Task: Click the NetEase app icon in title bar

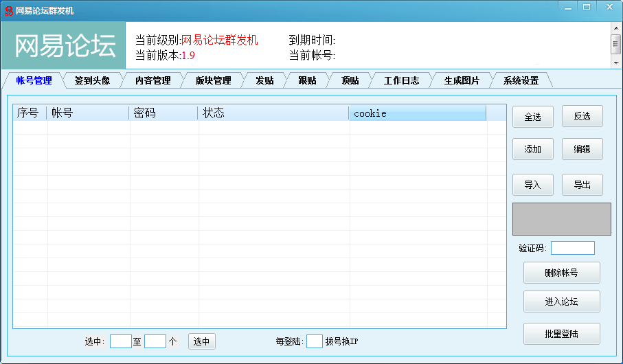Action: (8, 11)
